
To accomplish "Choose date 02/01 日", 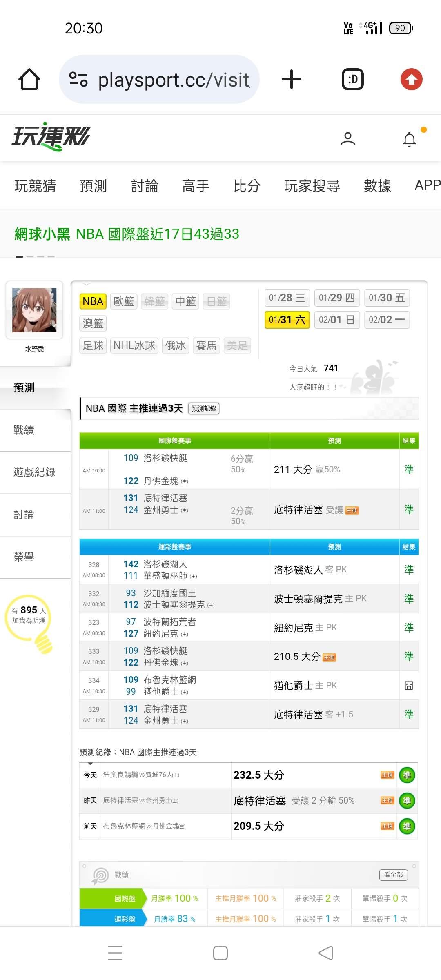I will click(x=337, y=320).
